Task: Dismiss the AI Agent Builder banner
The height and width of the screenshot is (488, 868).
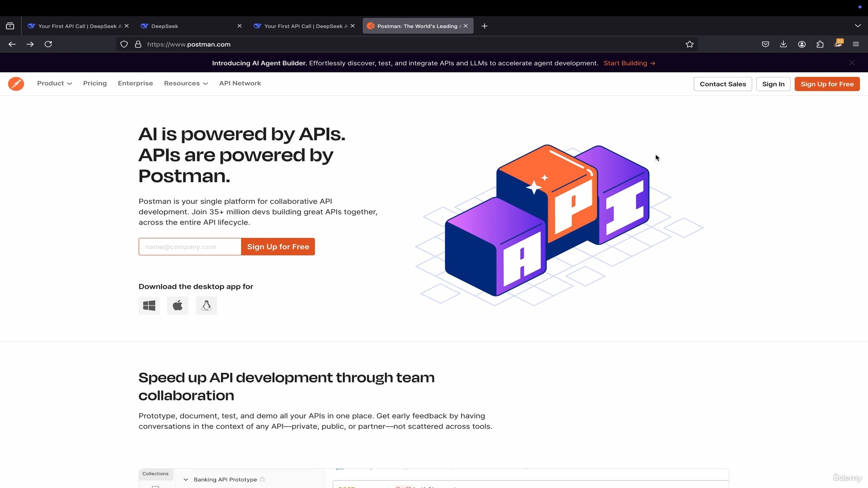Action: [x=852, y=63]
